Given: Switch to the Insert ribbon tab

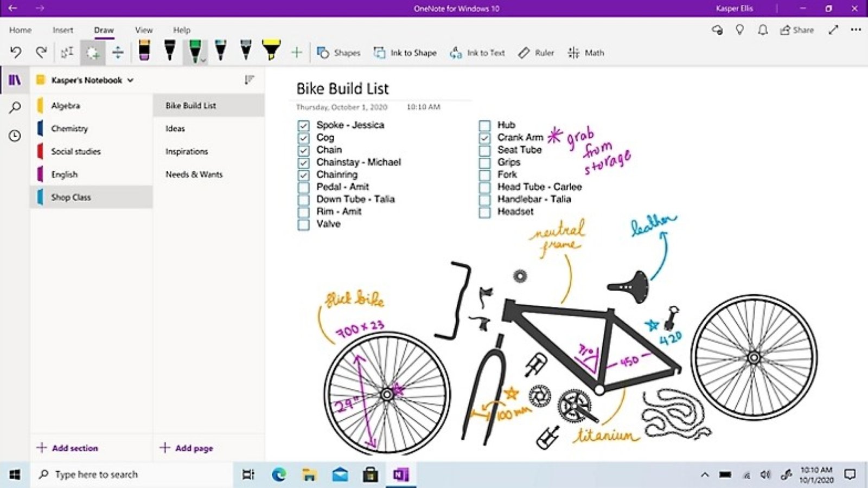Looking at the screenshot, I should [62, 30].
